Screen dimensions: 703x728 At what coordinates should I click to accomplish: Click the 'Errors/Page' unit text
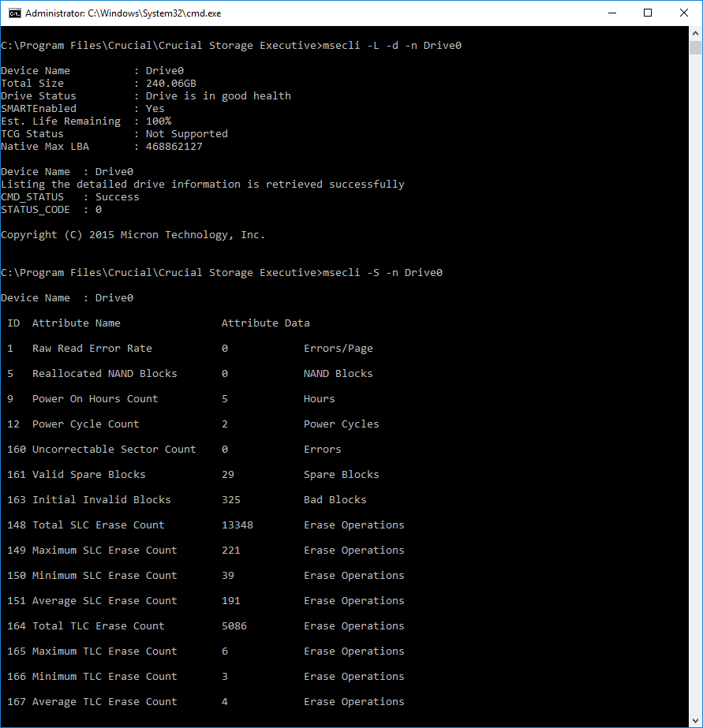click(x=338, y=349)
